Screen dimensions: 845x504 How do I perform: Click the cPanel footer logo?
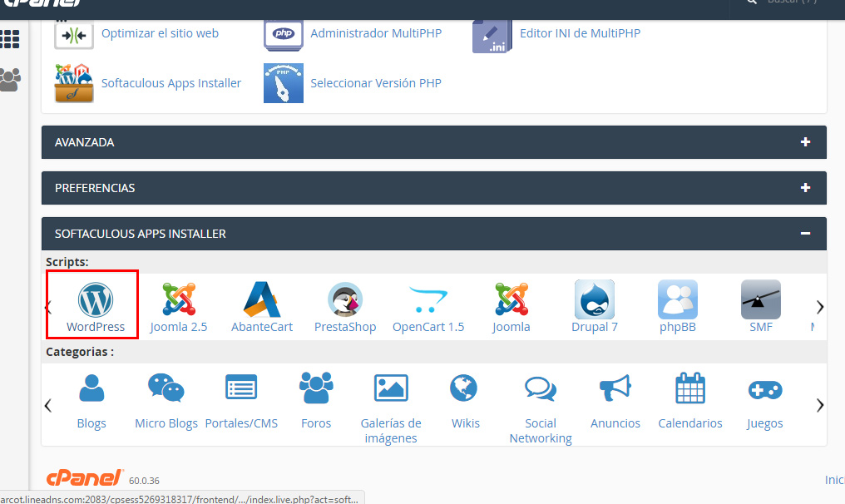(85, 477)
